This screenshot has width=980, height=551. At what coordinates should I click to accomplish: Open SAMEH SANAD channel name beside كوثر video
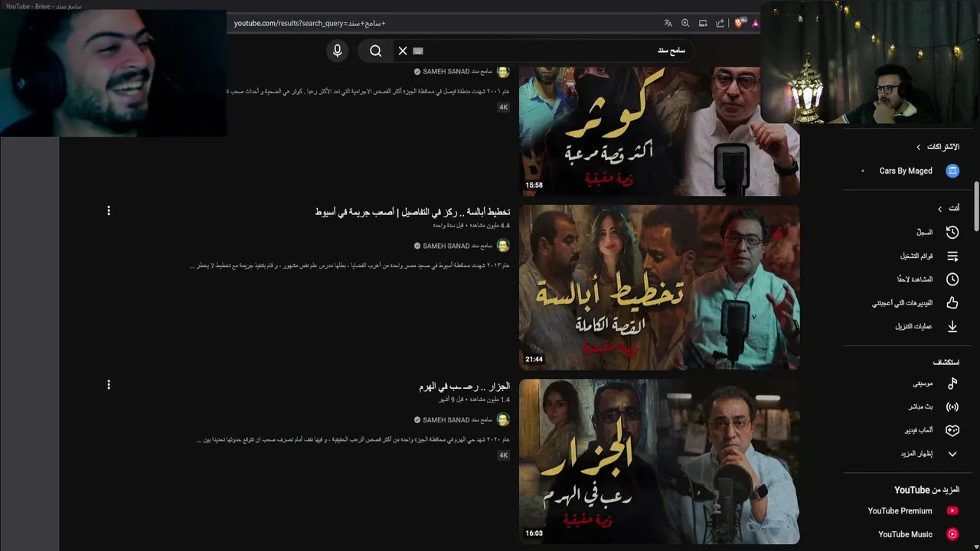(x=457, y=71)
